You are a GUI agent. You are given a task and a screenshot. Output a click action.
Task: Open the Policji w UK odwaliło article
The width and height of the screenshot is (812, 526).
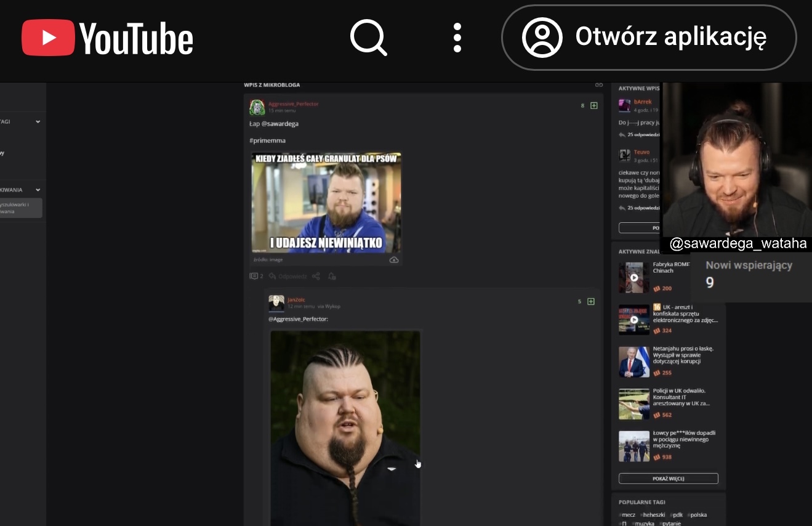point(679,397)
